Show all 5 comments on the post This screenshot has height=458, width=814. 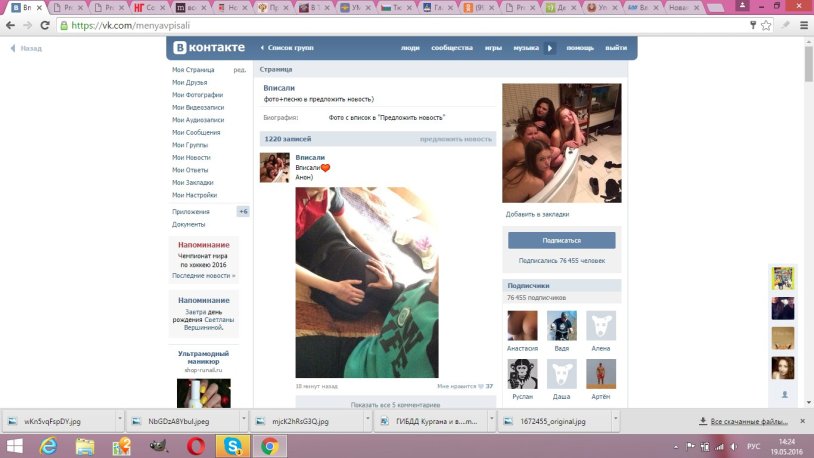[395, 405]
